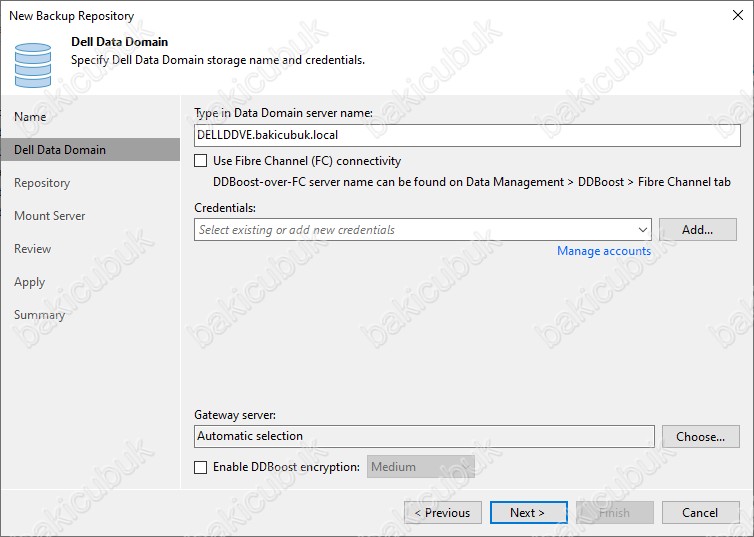Select the Mount Server wizard step
754x537 pixels.
[50, 216]
